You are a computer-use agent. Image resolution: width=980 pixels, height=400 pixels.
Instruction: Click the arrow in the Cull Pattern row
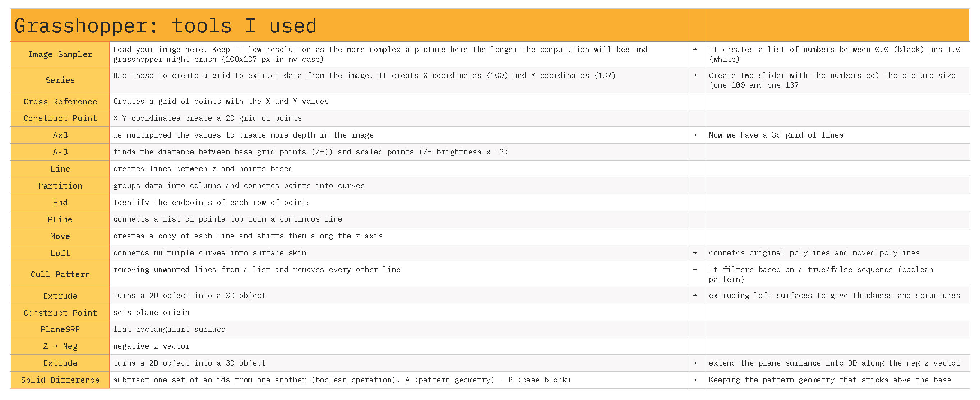(694, 270)
